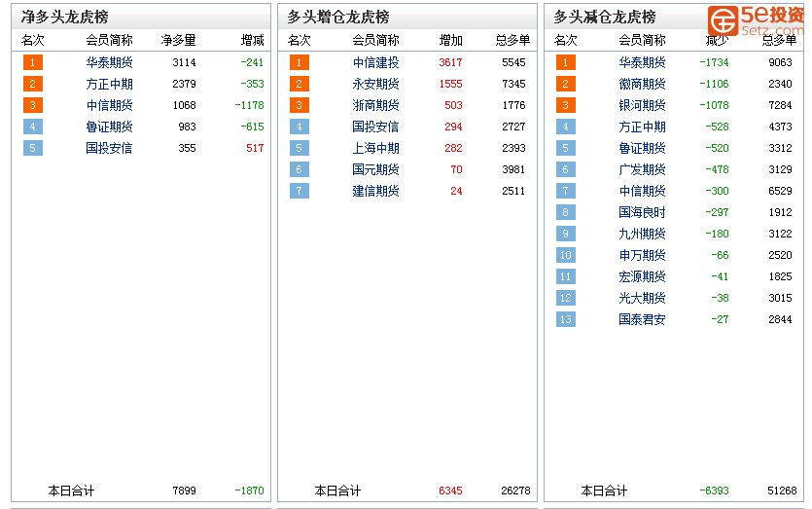812x509 pixels.
Task: Open 宏源期货 member link
Action: pos(642,276)
